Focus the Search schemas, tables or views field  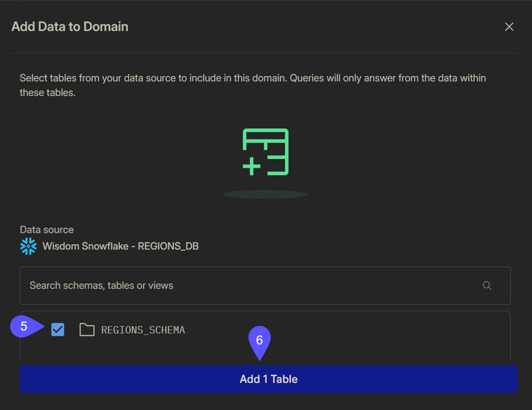tap(265, 286)
